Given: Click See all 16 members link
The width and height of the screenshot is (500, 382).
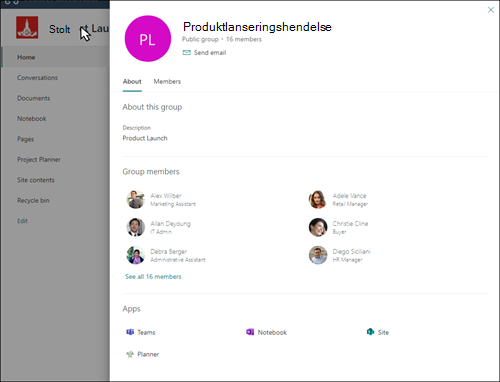Looking at the screenshot, I should pos(153,277).
